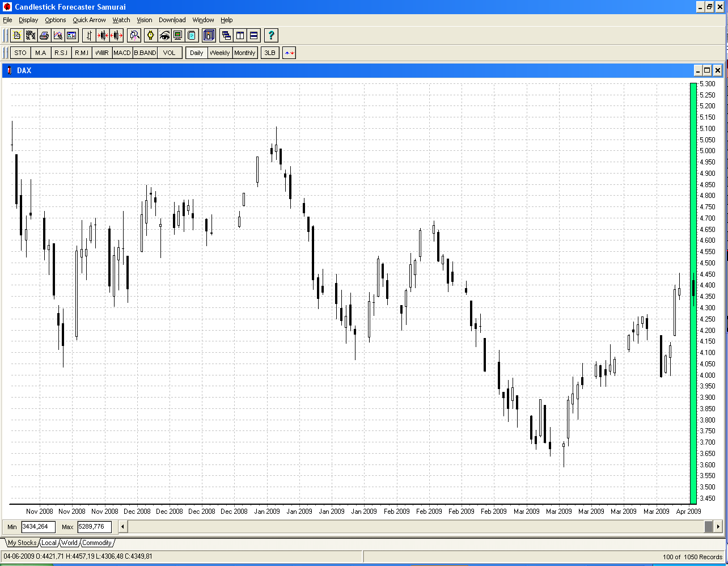This screenshot has height=566, width=728.
Task: Enable the MACD indicator
Action: (122, 52)
